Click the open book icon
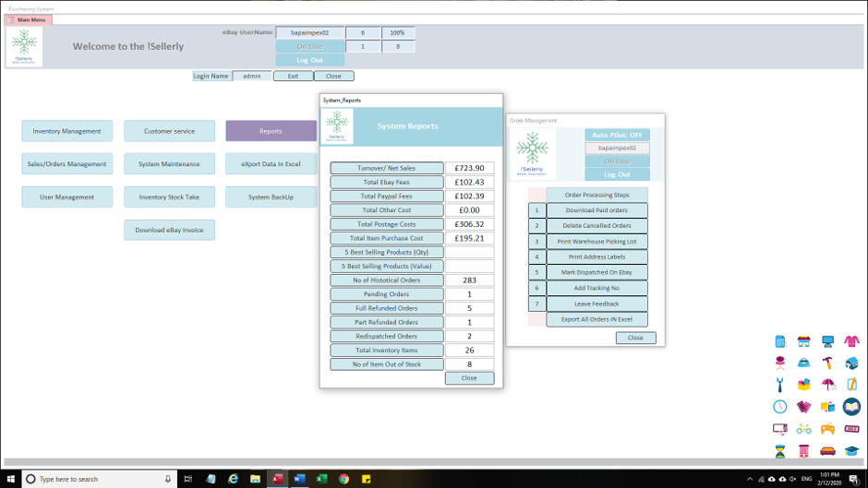 [x=850, y=407]
